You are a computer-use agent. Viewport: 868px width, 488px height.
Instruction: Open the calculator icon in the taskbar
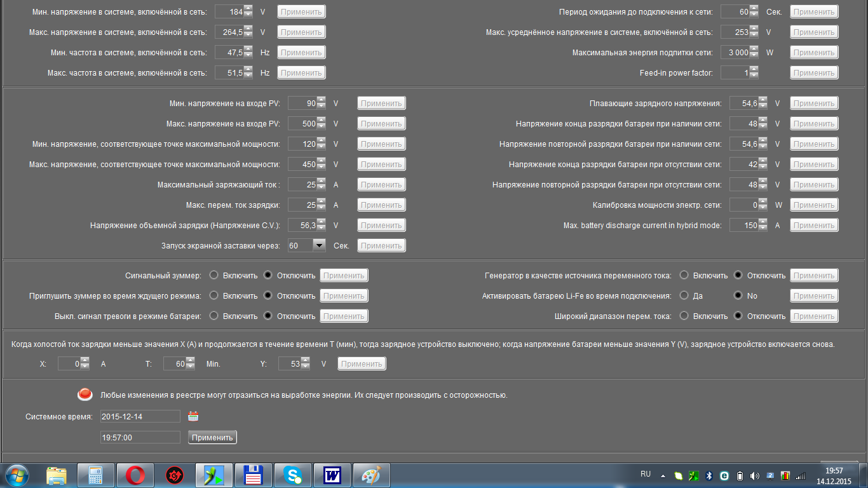pyautogui.click(x=96, y=475)
